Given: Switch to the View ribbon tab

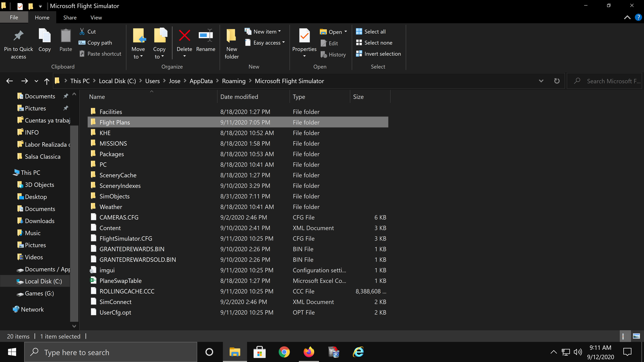Looking at the screenshot, I should click(96, 17).
